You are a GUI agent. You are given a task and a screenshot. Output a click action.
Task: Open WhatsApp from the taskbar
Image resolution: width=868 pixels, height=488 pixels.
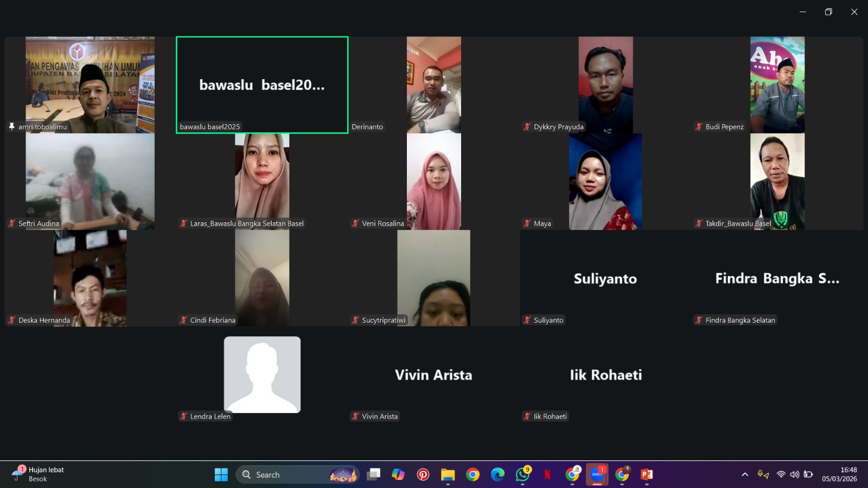coord(522,474)
